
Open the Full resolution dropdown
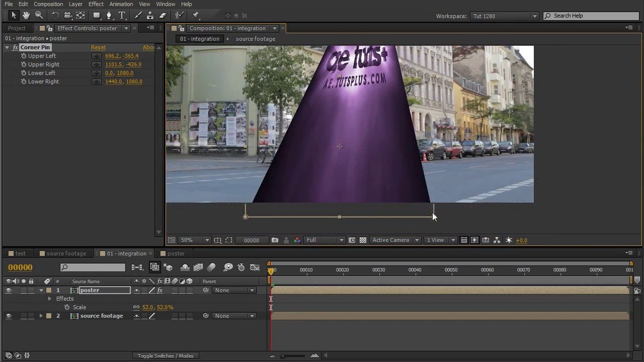tap(325, 240)
